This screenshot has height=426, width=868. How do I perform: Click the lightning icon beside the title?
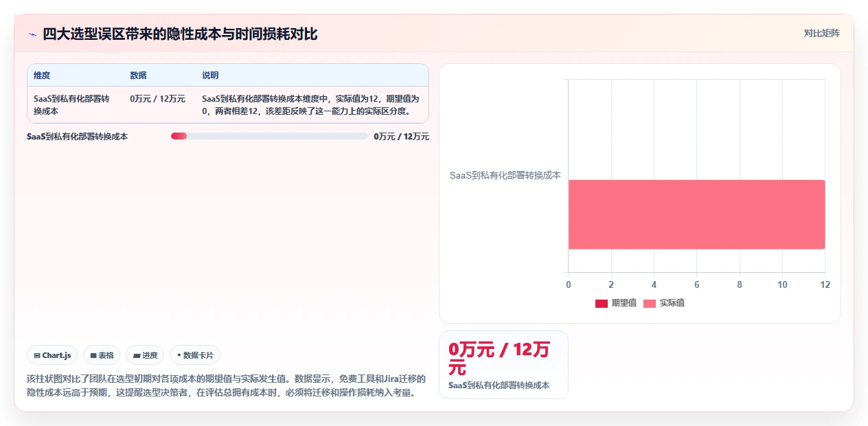[32, 34]
